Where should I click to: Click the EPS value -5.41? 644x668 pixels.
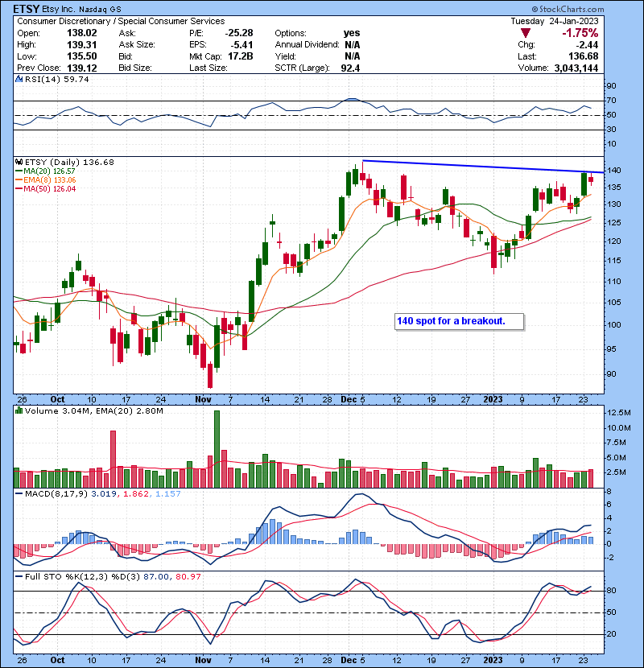click(243, 45)
